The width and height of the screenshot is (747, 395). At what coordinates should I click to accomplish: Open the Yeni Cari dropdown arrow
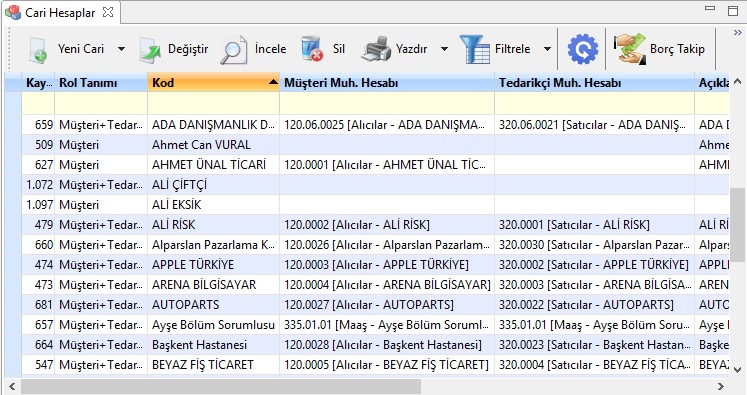(121, 49)
